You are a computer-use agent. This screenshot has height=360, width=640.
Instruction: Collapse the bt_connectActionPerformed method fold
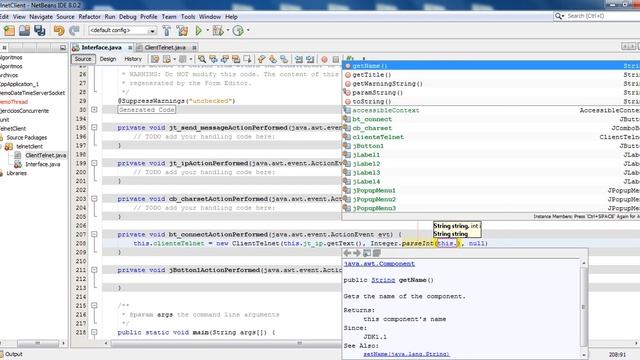94,234
